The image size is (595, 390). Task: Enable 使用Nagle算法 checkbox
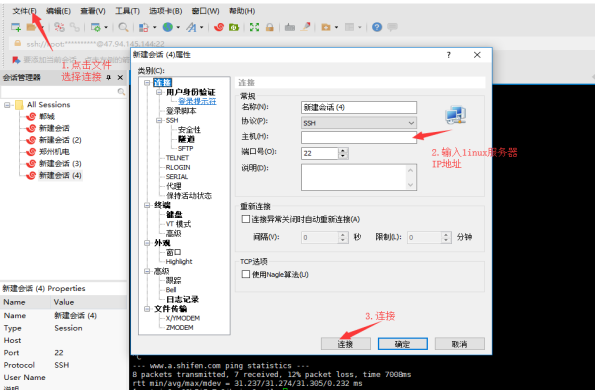click(x=246, y=274)
